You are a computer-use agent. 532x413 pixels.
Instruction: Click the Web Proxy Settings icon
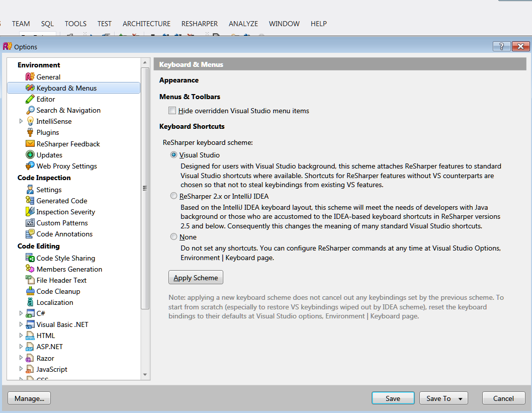point(30,166)
